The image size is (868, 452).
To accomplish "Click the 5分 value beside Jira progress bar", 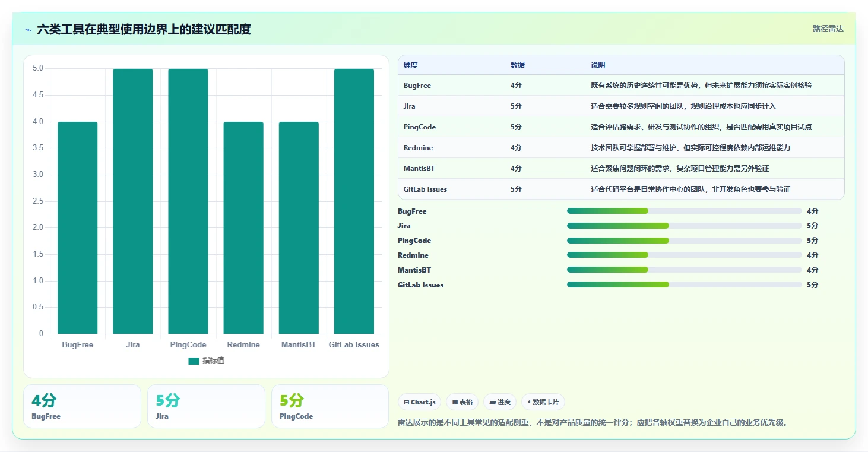I will (812, 226).
